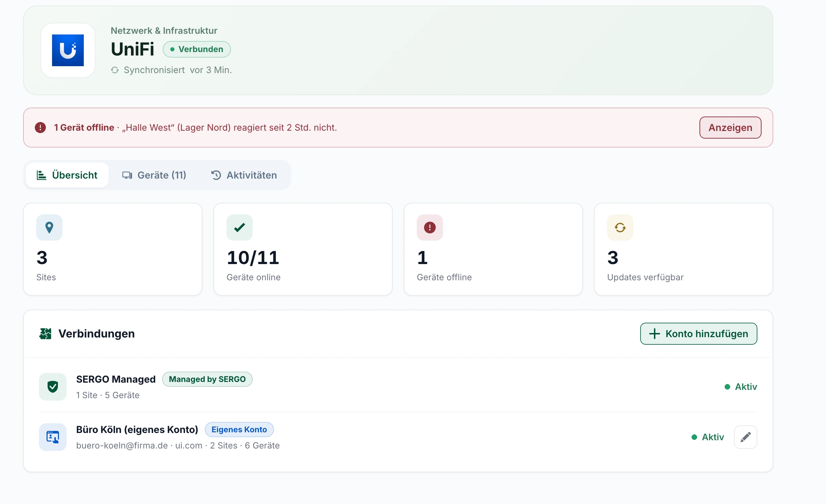The width and height of the screenshot is (826, 504).
Task: Click the UniFi logo icon
Action: pos(68,50)
